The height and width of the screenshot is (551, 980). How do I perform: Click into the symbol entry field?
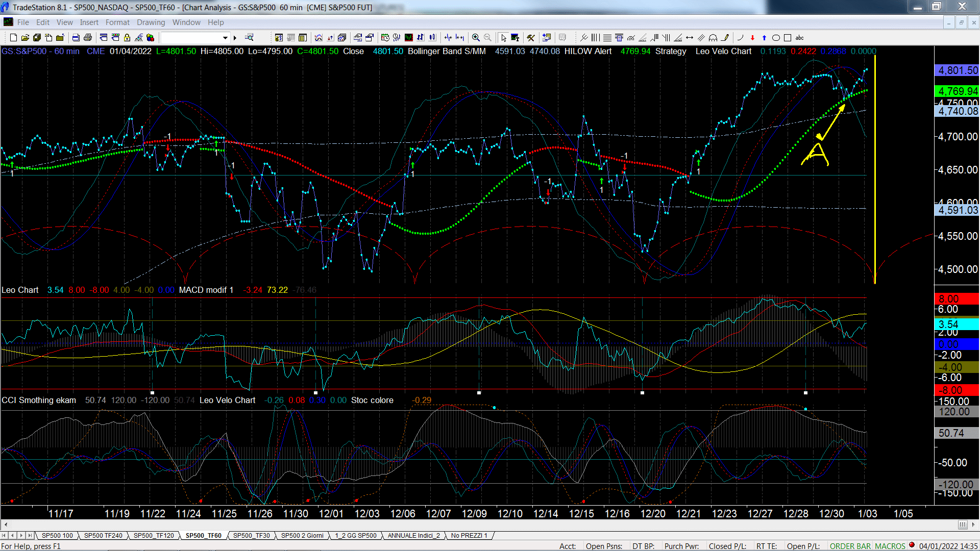191,38
